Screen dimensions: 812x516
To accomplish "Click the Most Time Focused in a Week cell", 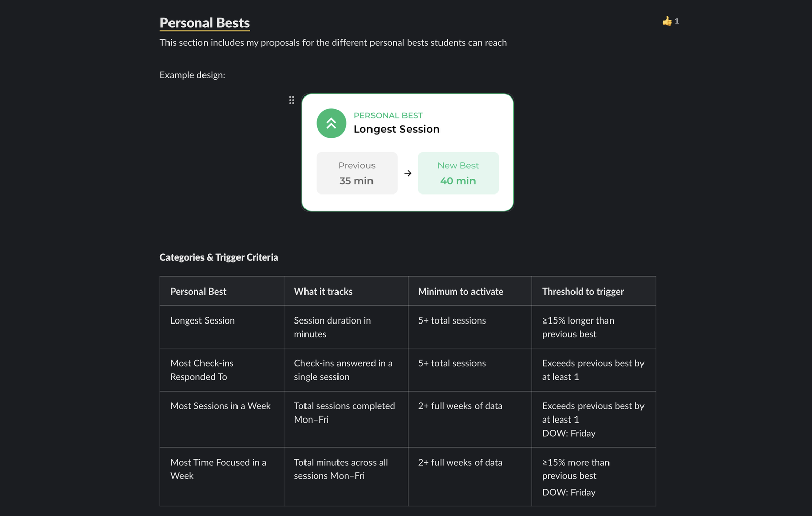I will tap(222, 476).
